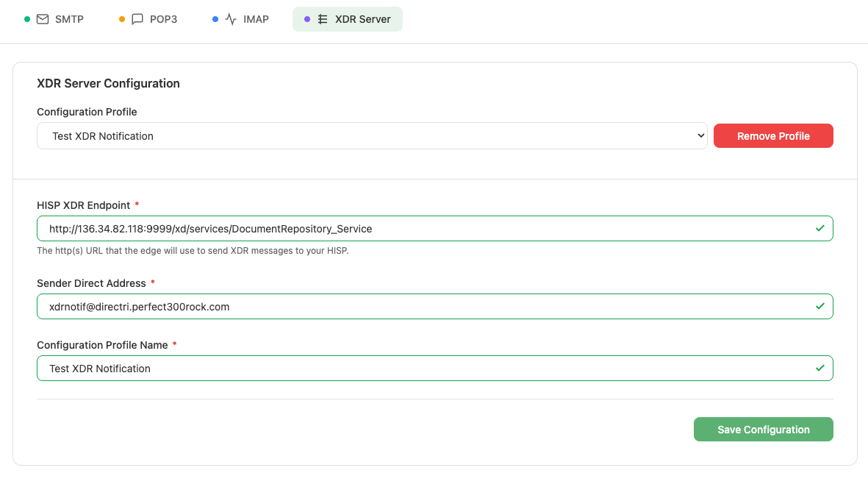868x487 pixels.
Task: Click the 'The http(s) URL that the edge' hint text
Action: click(193, 251)
